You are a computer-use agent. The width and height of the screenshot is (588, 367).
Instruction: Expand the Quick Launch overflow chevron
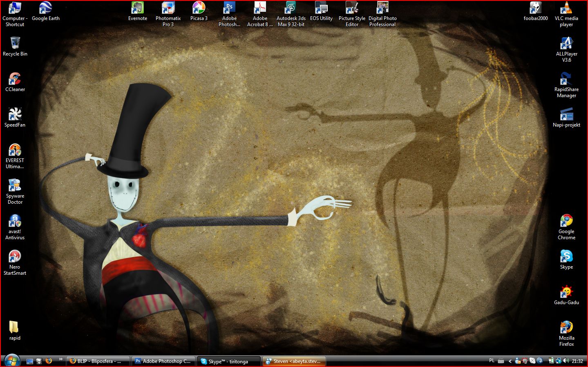pos(60,359)
